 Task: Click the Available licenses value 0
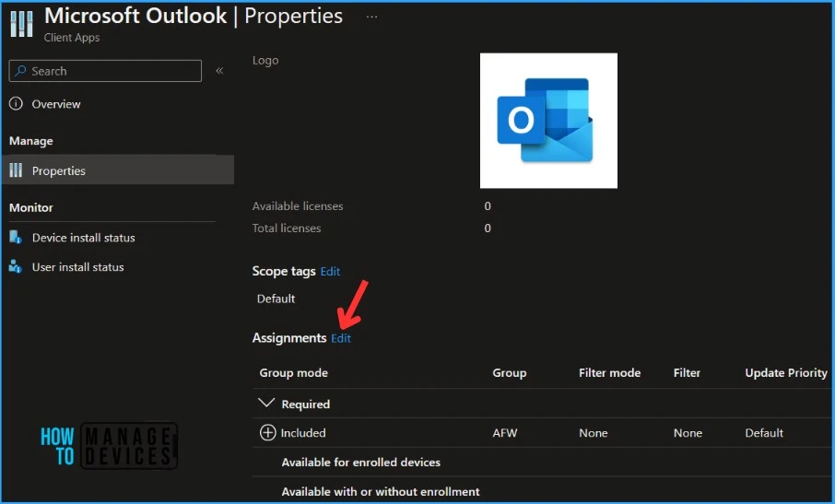pos(488,206)
